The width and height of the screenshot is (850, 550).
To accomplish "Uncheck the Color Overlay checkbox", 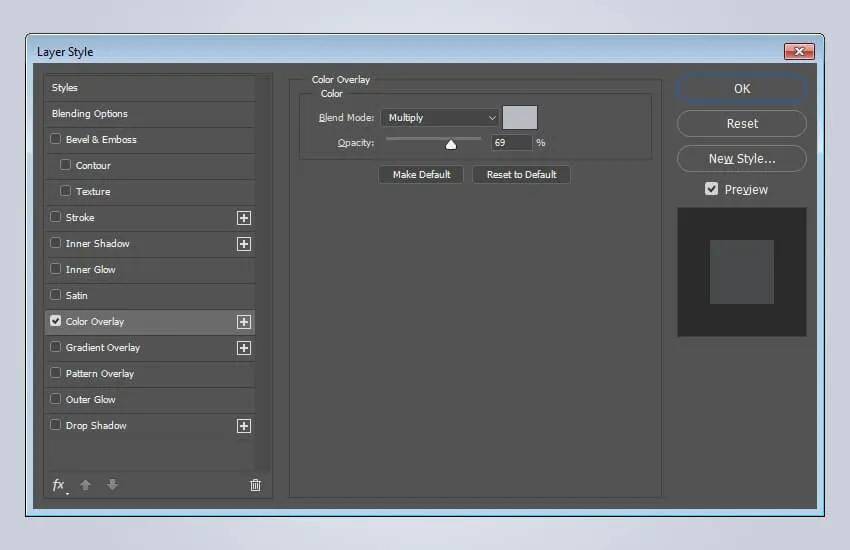I will point(55,321).
